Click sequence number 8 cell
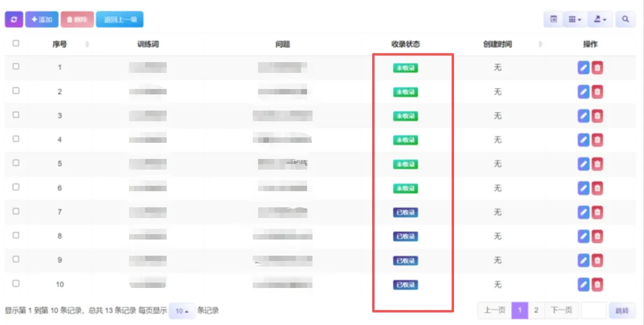Viewport: 644px width, 325px height. tap(60, 236)
